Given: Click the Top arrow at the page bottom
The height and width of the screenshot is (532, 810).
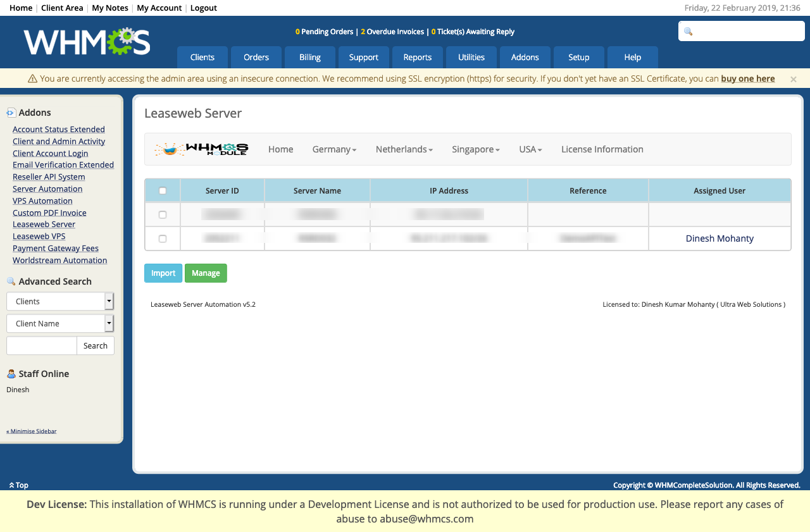Looking at the screenshot, I should point(10,485).
